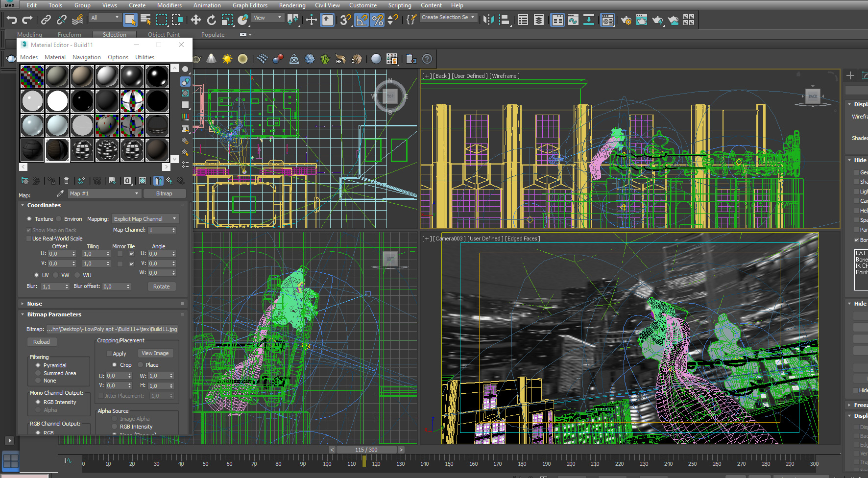Viewport: 868px width, 478px height.
Task: Click the trash icon to reset map
Action: (67, 181)
